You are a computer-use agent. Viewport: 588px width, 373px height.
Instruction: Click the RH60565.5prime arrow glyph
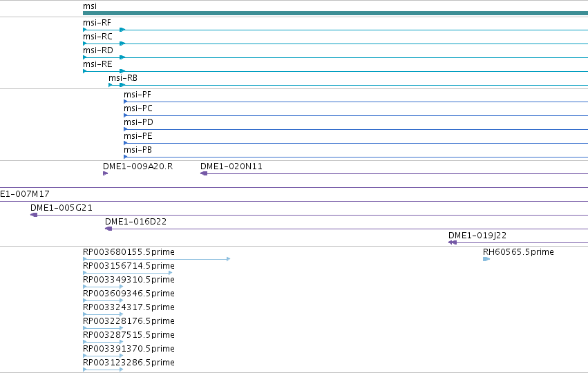tap(486, 259)
